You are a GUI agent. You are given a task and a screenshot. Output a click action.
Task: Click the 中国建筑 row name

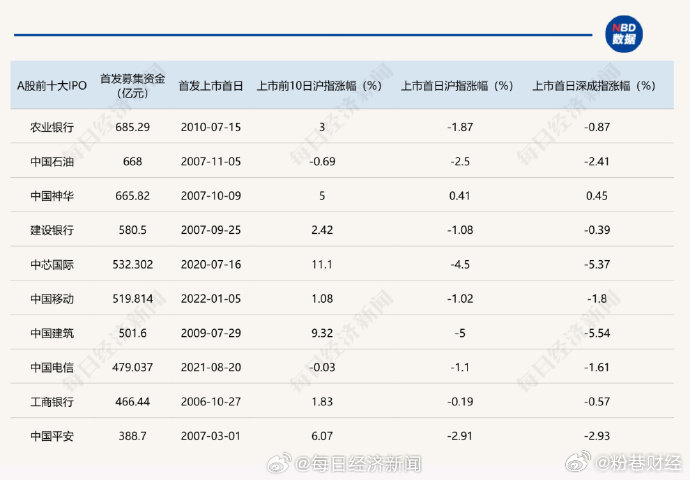pyautogui.click(x=52, y=333)
